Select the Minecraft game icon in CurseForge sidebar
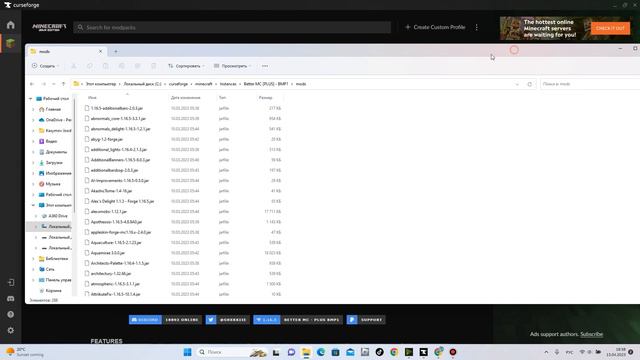 (11, 43)
